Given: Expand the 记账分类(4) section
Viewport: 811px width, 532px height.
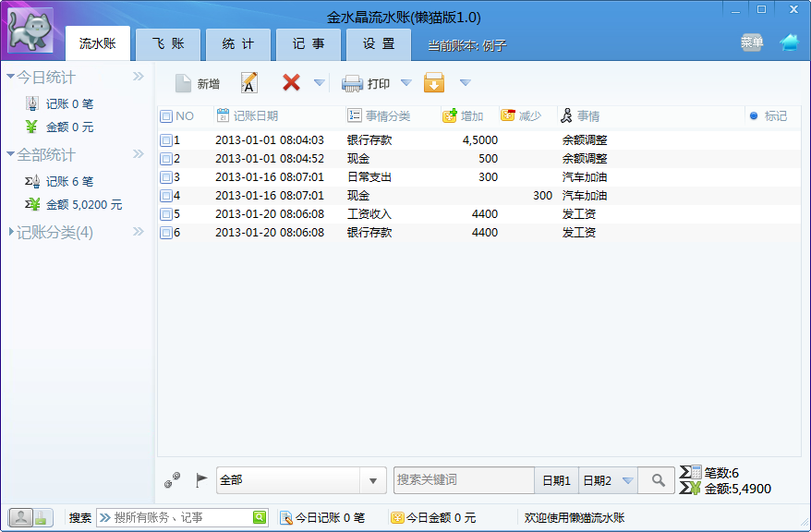Looking at the screenshot, I should [54, 233].
